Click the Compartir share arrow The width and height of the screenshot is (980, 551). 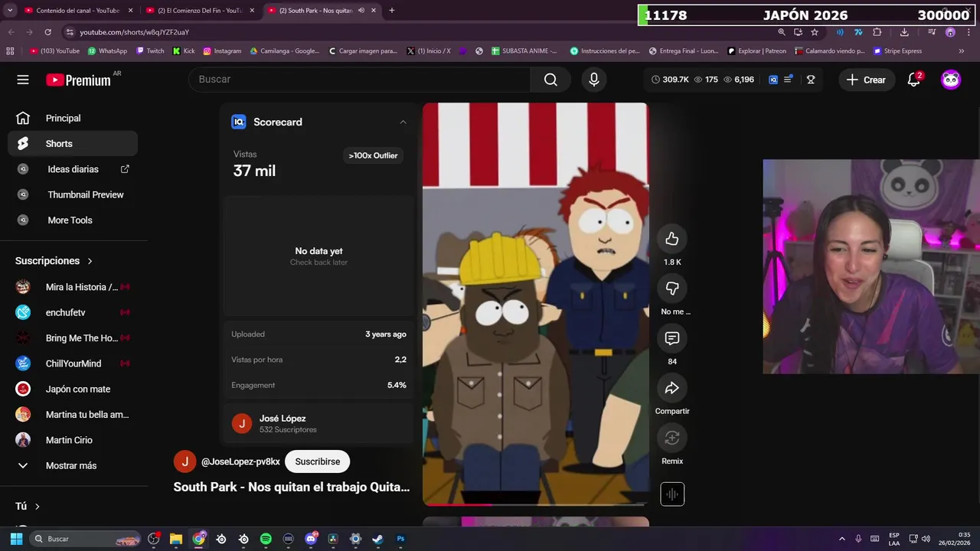(x=672, y=388)
